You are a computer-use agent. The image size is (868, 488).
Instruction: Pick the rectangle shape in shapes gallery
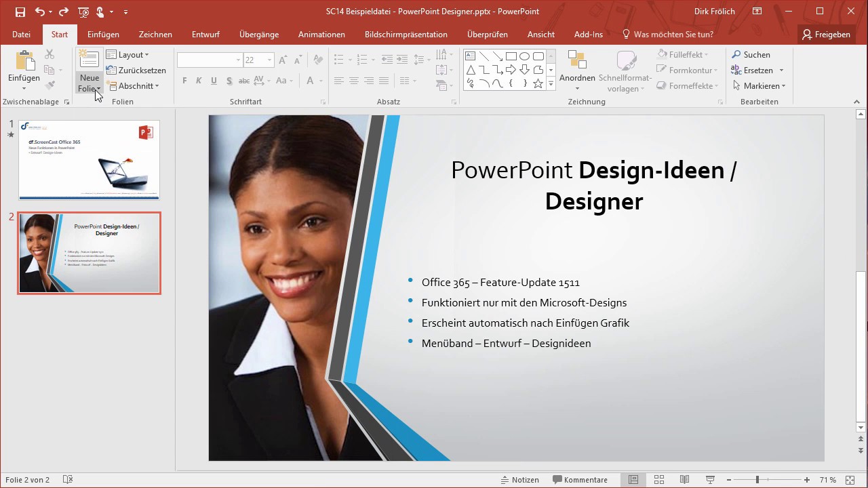point(511,56)
